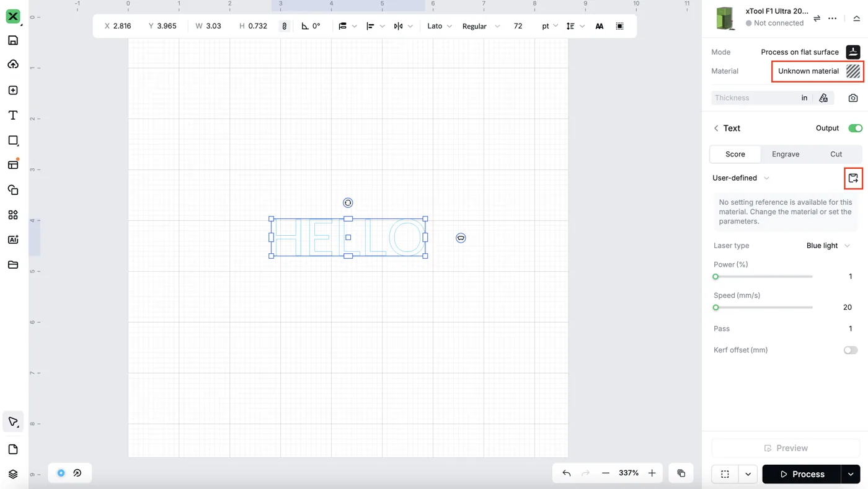Open the User-defined preset dropdown

click(x=741, y=178)
